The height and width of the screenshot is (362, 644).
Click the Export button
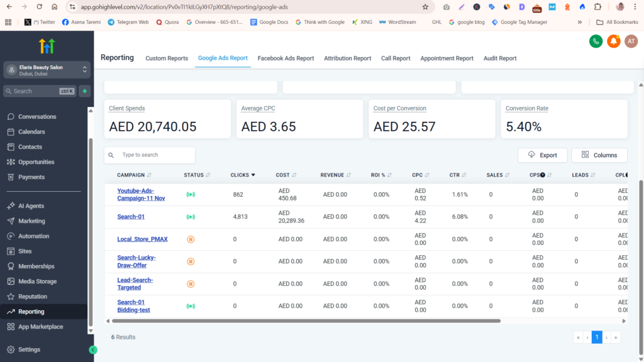tap(543, 155)
